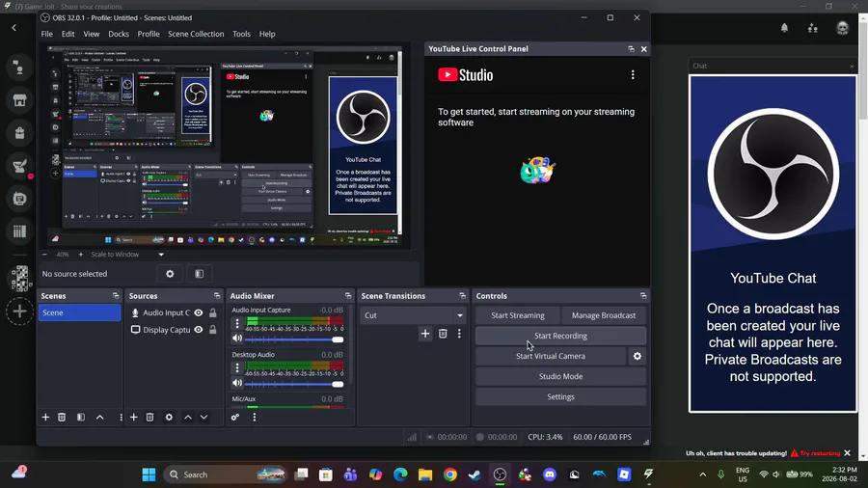Zoom in the preview with the plus icon

click(x=80, y=255)
